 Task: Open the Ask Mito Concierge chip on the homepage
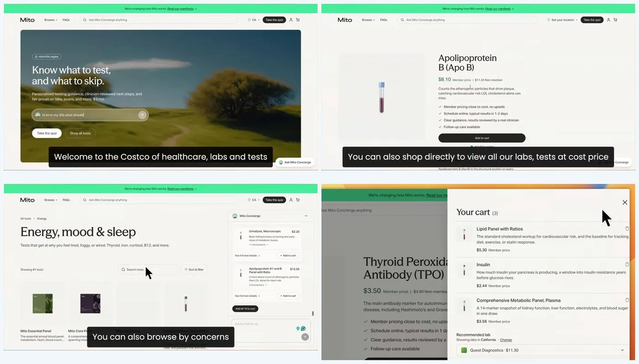(x=295, y=162)
